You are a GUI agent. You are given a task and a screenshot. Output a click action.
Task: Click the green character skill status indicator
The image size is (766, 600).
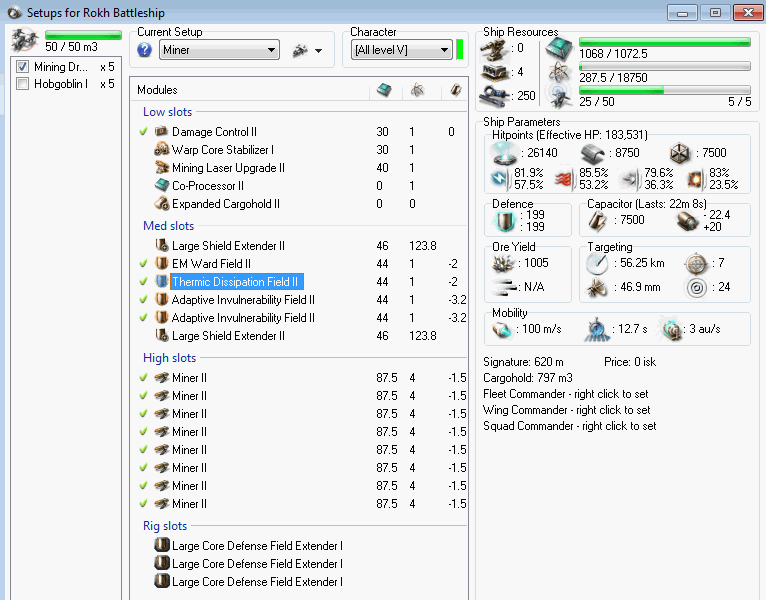click(459, 50)
